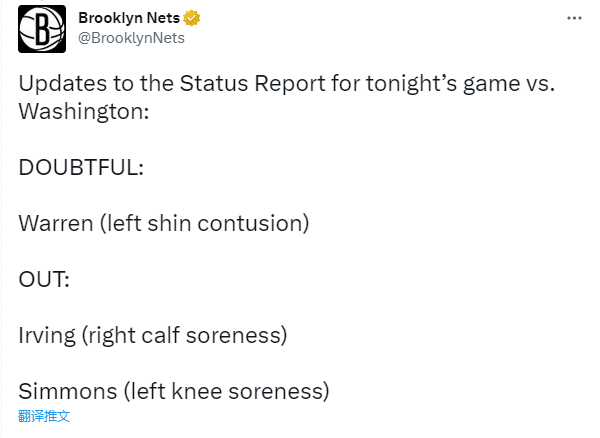Viewport: 600px width, 438px height.
Task: Open the Brooklyn Nets display name
Action: point(129,18)
